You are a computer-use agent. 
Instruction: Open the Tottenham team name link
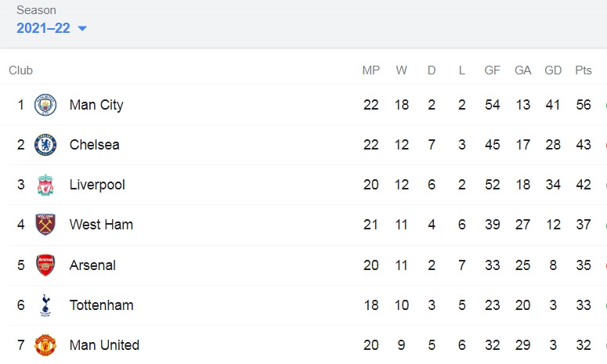(101, 305)
